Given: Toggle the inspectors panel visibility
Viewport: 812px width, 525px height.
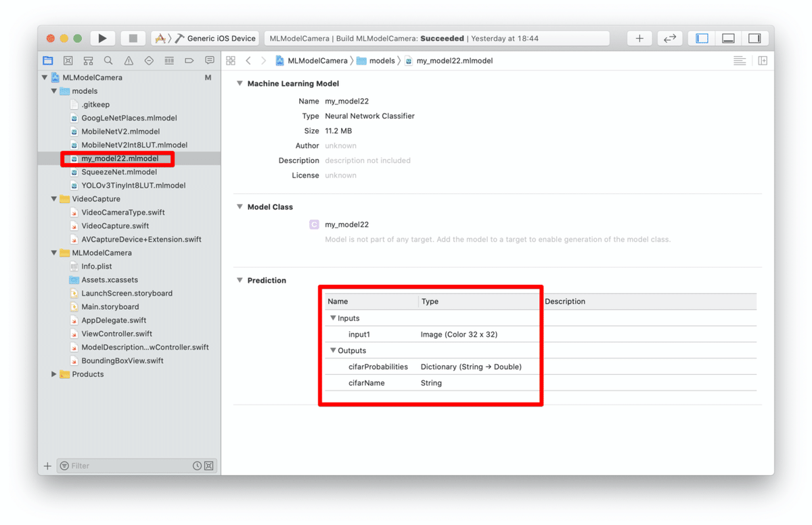Looking at the screenshot, I should (754, 39).
